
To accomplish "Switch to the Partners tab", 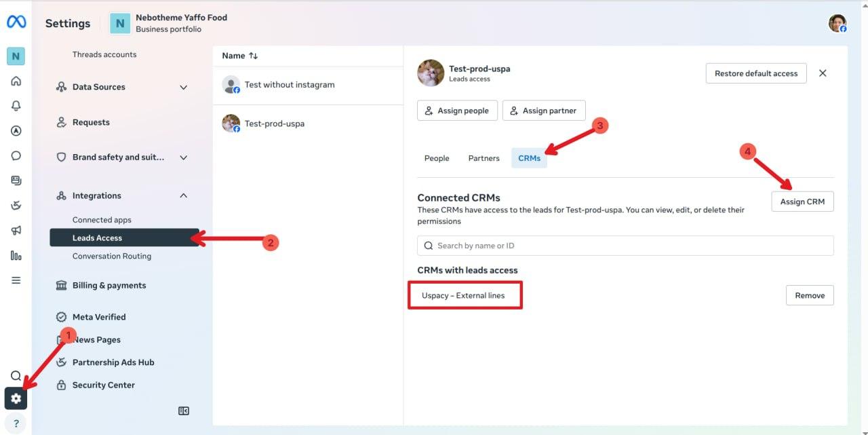I will 484,158.
